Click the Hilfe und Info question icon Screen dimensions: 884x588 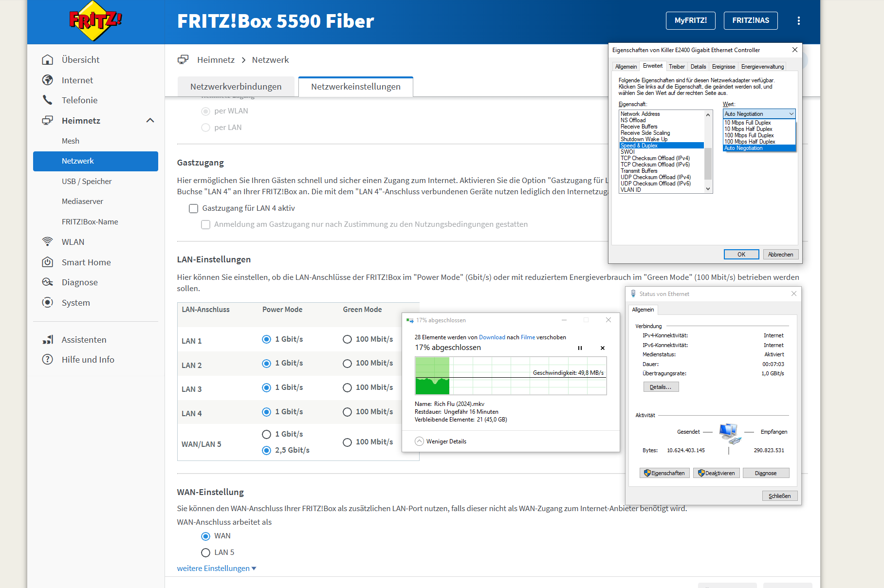pyautogui.click(x=47, y=359)
